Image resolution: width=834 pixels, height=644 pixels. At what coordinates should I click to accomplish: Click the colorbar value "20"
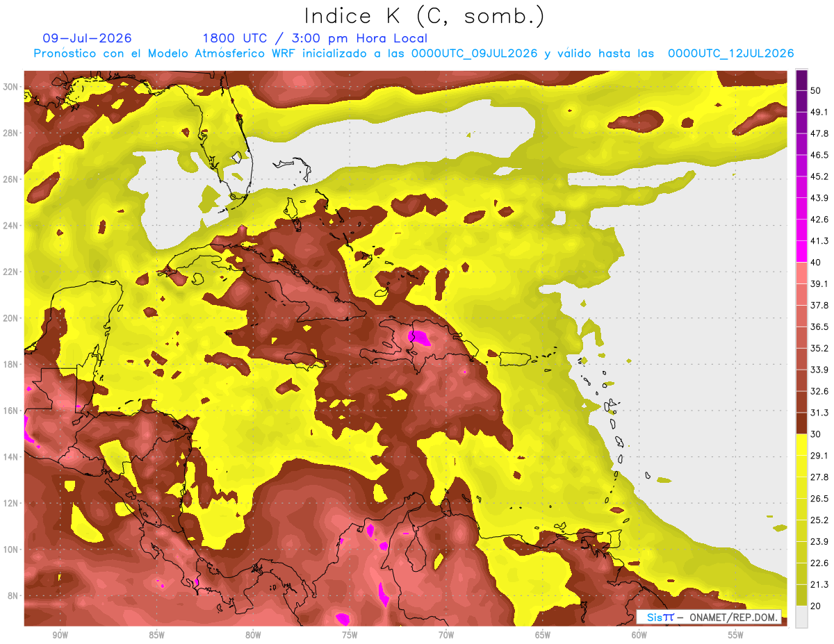[816, 606]
